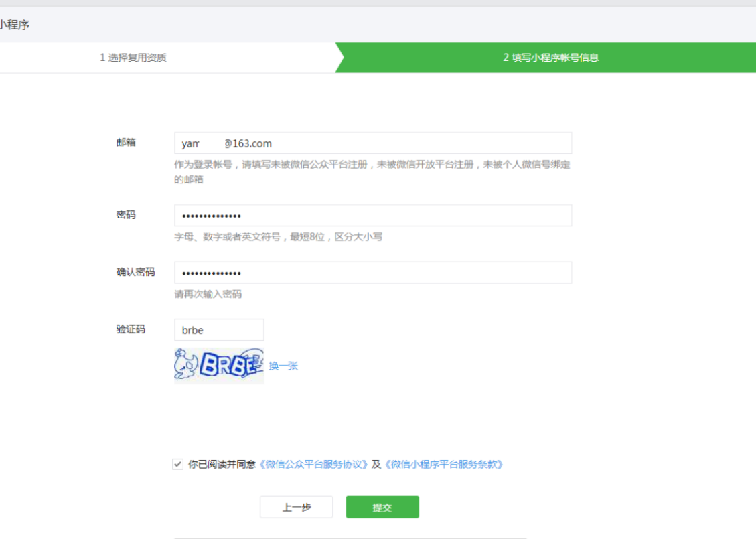The image size is (756, 539).
Task: Select step 2 填写小程序帐号信息
Action: tap(550, 58)
